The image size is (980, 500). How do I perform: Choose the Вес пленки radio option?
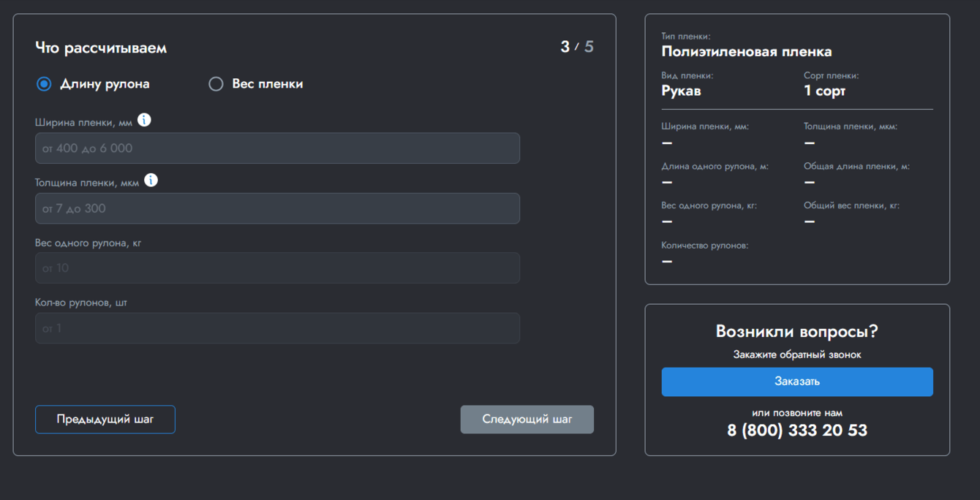pos(216,84)
